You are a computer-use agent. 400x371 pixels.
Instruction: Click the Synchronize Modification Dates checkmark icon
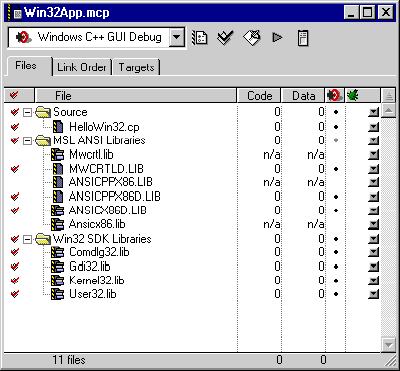[x=225, y=37]
